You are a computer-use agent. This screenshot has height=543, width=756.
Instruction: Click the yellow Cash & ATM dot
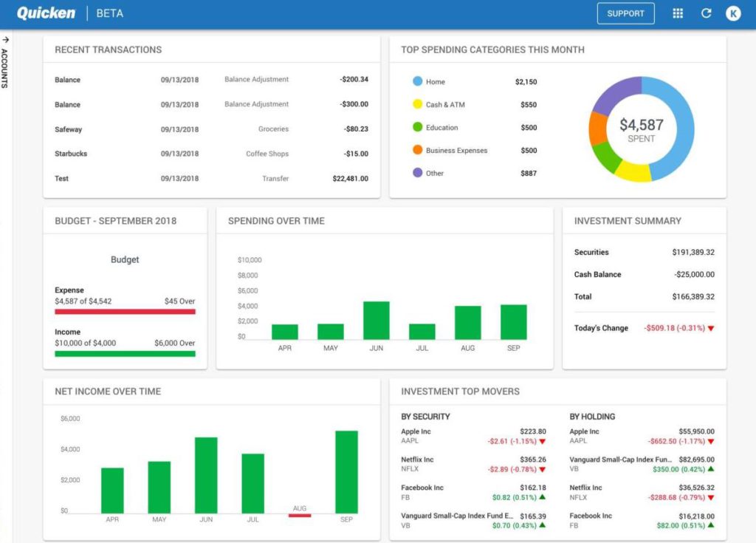click(417, 104)
